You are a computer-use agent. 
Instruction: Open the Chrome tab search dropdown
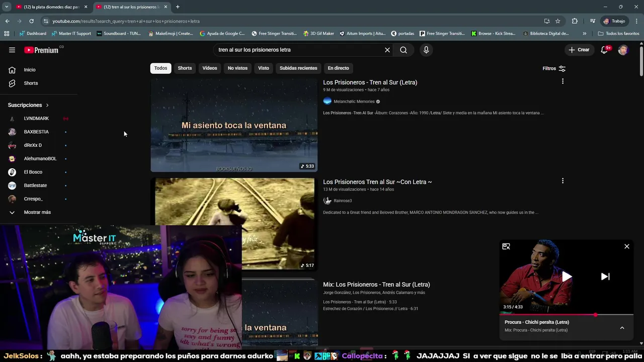[7, 7]
